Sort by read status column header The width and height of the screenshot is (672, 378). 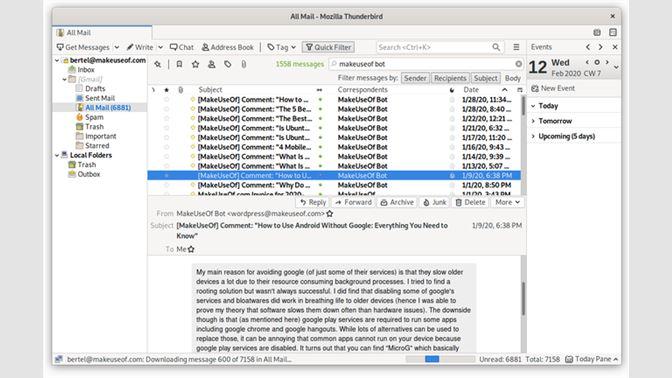319,90
